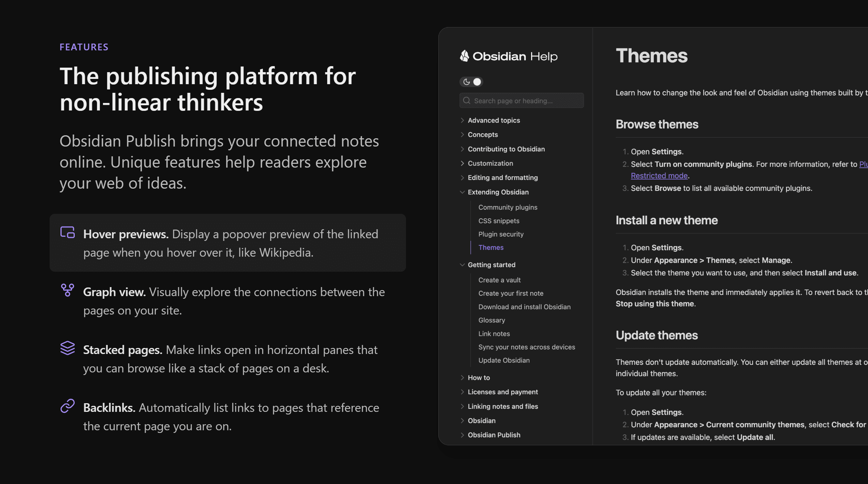Viewport: 868px width, 484px height.
Task: Expand the Advanced topics chevron
Action: (x=462, y=120)
